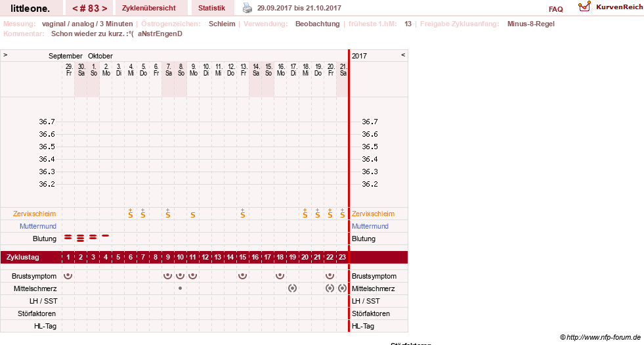Click the right Zervixschleim row label
The height and width of the screenshot is (345, 644).
pos(373,214)
